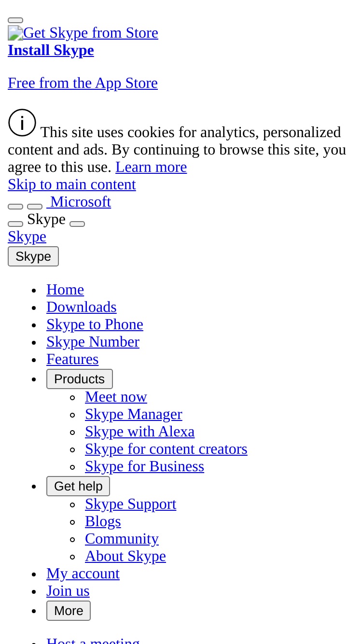The image size is (362, 644).
Task: Expand the Products dropdown
Action: click(80, 379)
